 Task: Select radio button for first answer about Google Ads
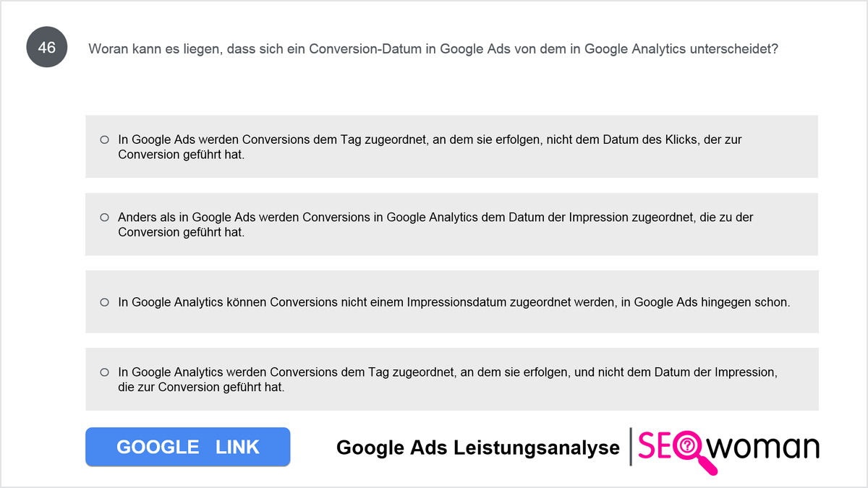point(104,140)
